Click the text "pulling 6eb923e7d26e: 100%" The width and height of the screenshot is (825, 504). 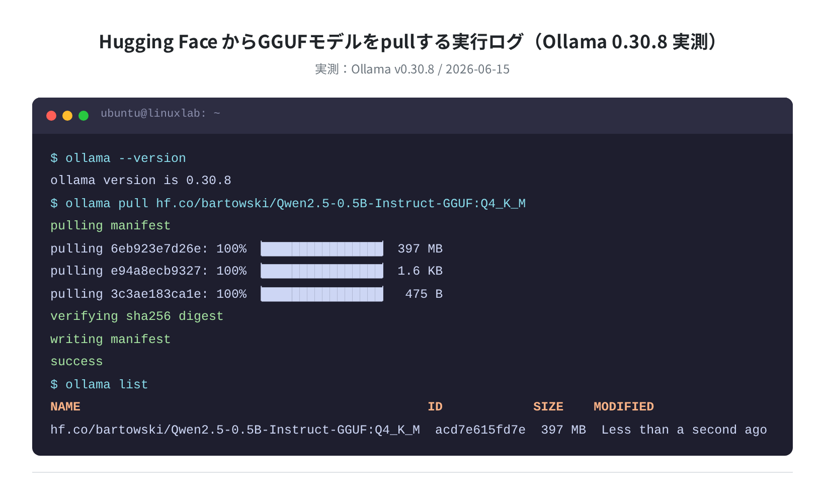[x=148, y=248]
